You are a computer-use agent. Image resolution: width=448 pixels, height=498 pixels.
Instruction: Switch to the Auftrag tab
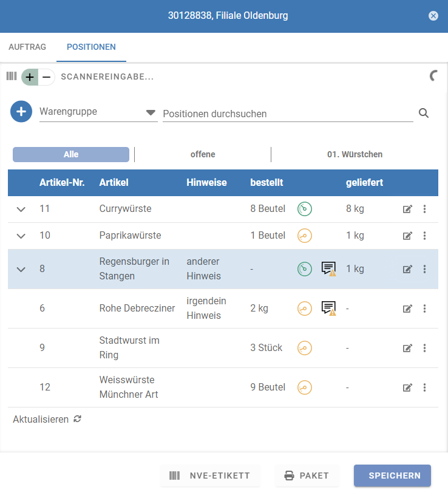27,47
